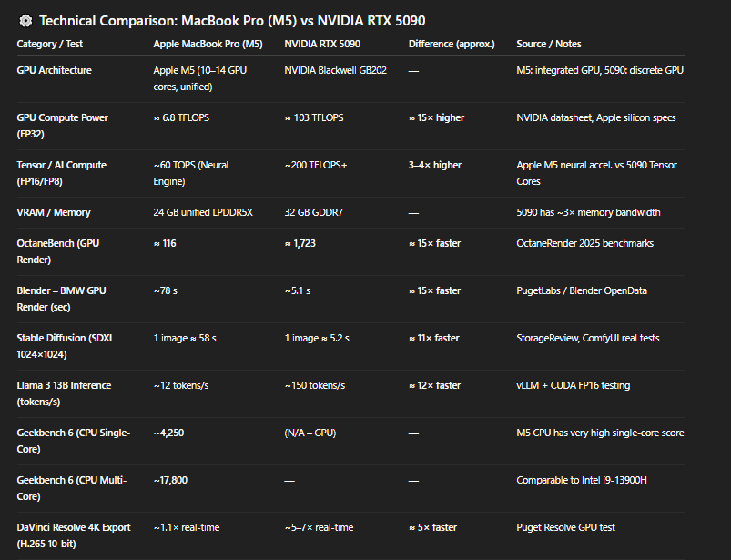Click the gear icon beside the title
This screenshot has width=731, height=560.
click(25, 21)
